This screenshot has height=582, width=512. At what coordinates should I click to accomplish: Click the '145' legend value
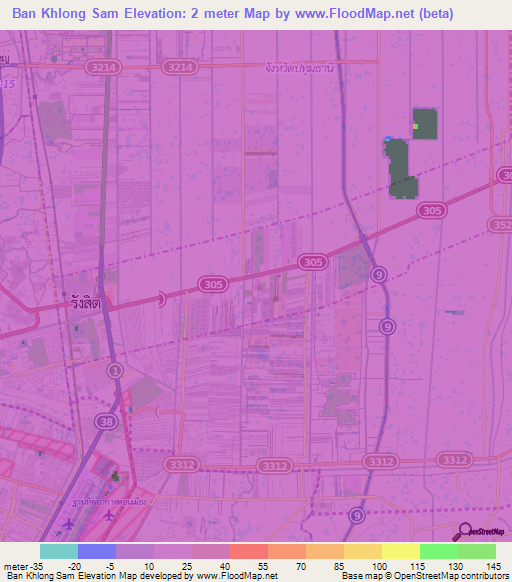[x=493, y=567]
